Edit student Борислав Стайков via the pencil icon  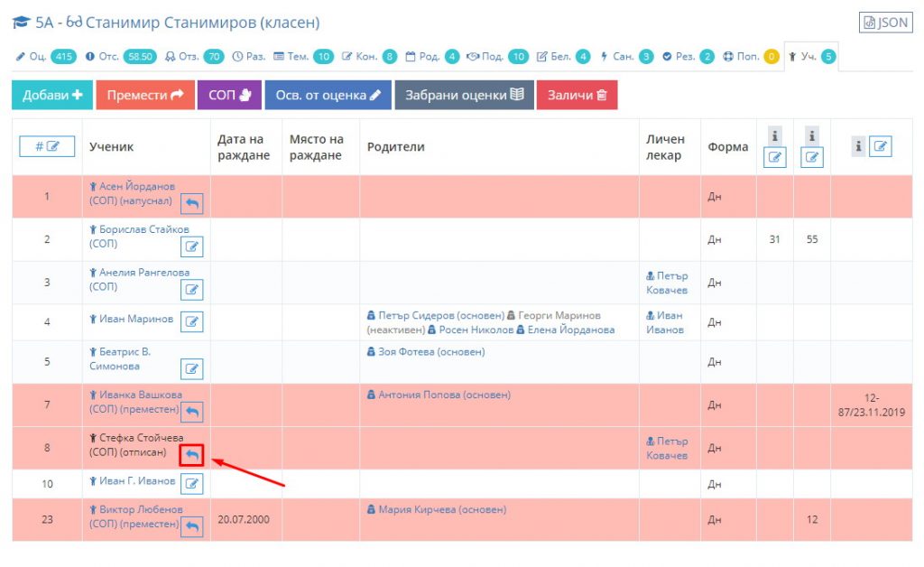[x=191, y=246]
